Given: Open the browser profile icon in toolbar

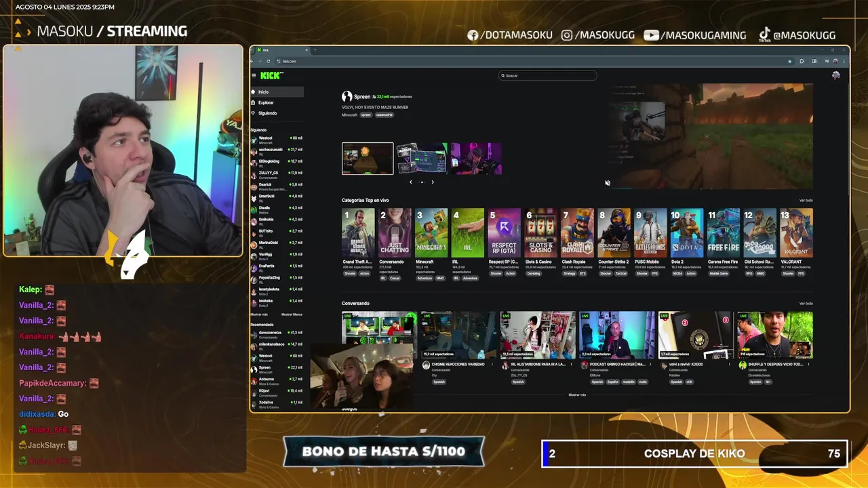Looking at the screenshot, I should (x=835, y=61).
